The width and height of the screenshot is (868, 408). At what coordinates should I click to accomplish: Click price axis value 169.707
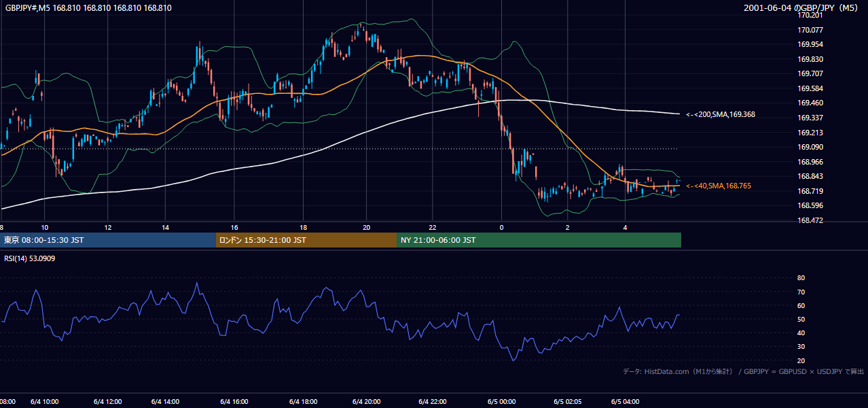[810, 73]
